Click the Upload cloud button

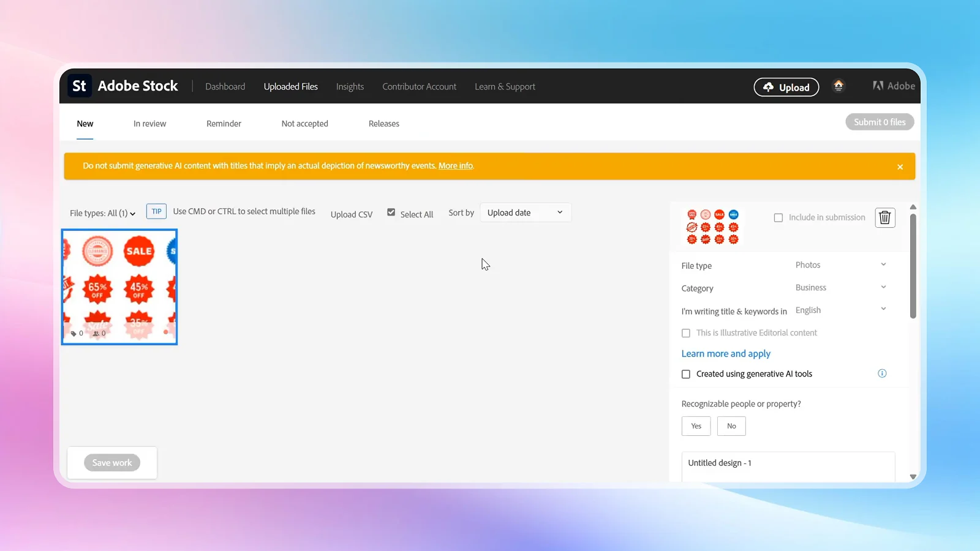pyautogui.click(x=786, y=87)
